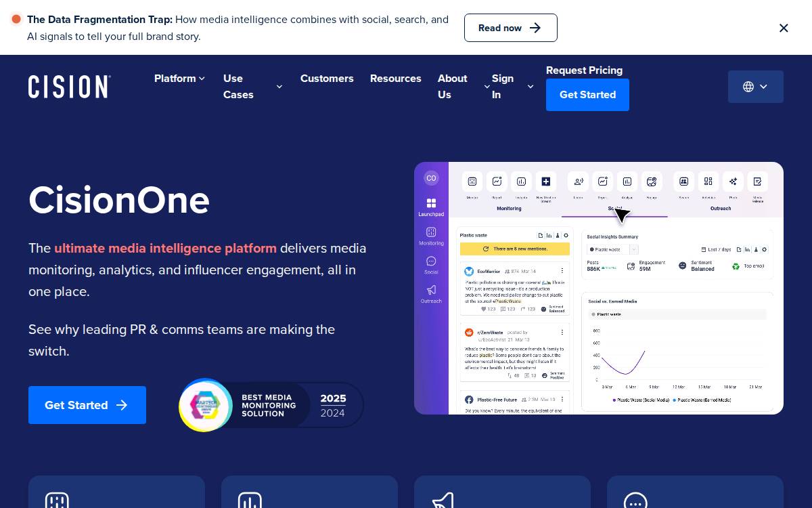Click the Facebook icon beside Plastic-Free Future
Viewport: 812px width, 508px height.
tap(469, 400)
